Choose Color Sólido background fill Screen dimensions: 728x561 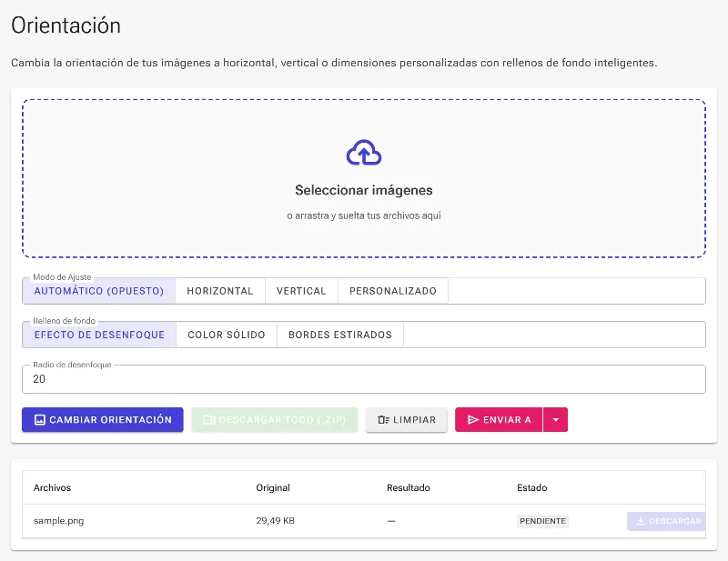coord(227,335)
